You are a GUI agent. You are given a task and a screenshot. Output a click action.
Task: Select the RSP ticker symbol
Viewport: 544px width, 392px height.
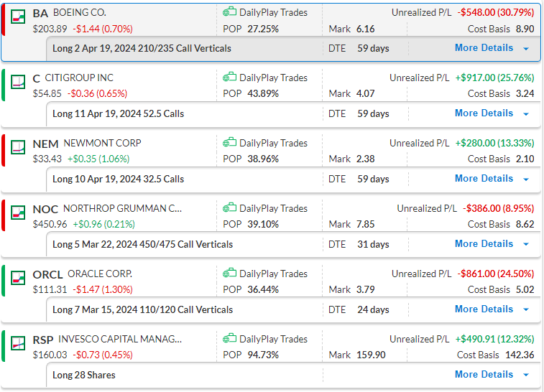43,340
